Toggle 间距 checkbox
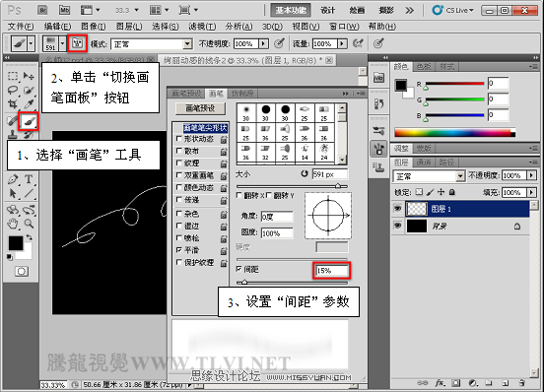 click(238, 269)
